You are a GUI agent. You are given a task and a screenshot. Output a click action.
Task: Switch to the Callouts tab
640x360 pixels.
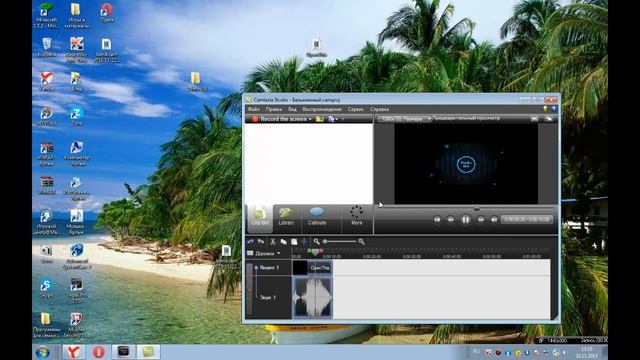pos(317,217)
